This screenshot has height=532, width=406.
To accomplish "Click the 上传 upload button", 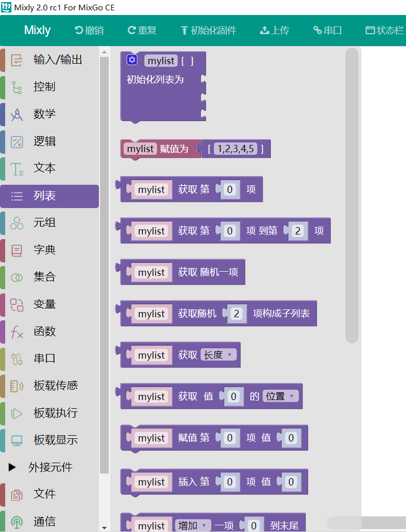I will 274,31.
